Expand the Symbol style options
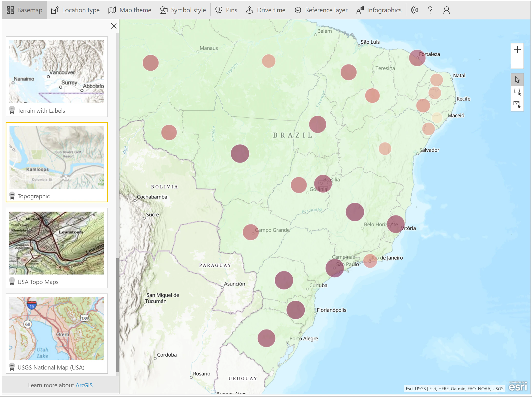The height and width of the screenshot is (397, 532). [183, 10]
